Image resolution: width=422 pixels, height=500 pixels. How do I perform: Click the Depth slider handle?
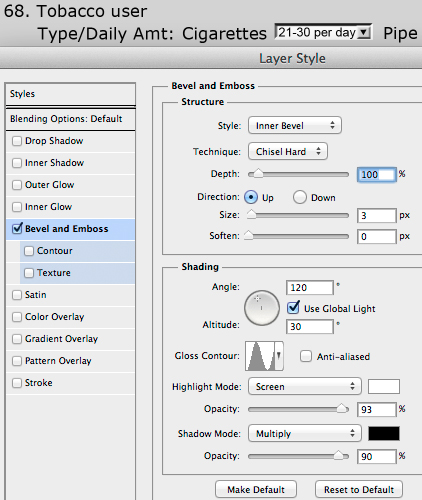[x=258, y=174]
